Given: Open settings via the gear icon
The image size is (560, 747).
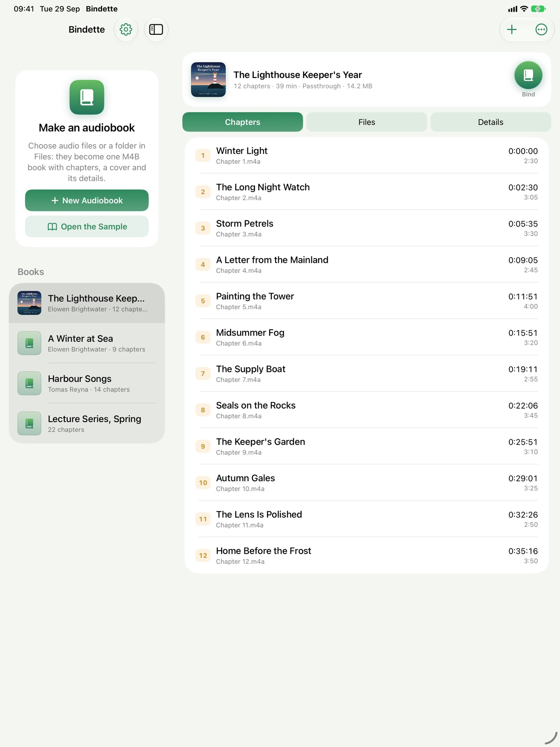Looking at the screenshot, I should (126, 30).
